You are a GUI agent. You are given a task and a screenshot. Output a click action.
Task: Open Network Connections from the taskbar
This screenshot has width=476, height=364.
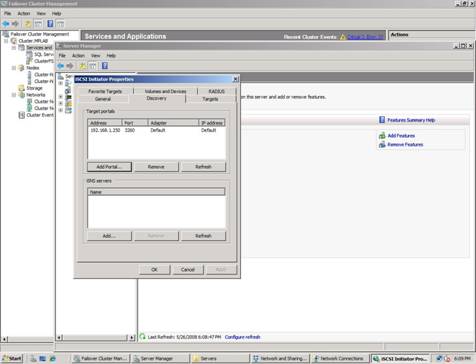[340, 359]
